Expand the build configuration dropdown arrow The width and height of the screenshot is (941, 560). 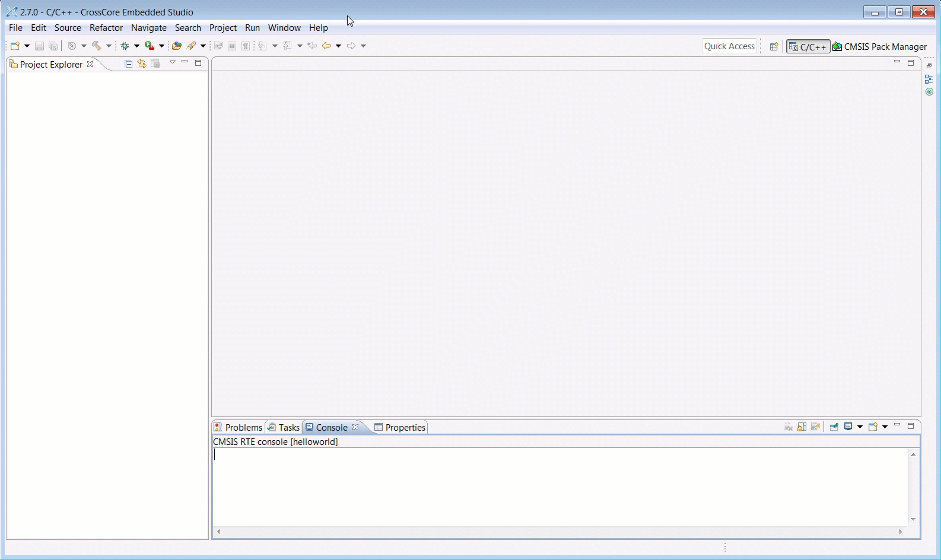pyautogui.click(x=84, y=46)
